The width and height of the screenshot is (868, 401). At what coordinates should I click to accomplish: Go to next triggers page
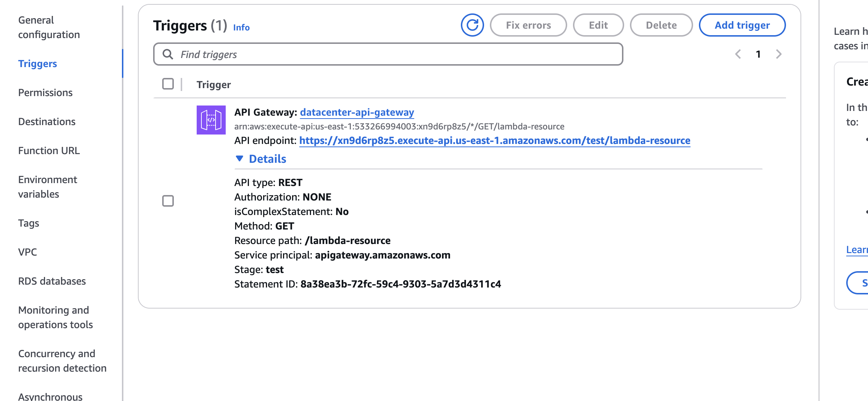778,54
